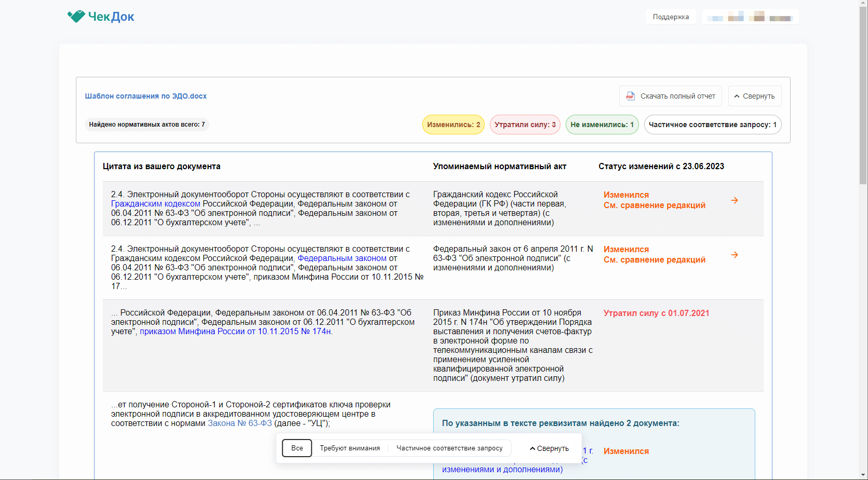The width and height of the screenshot is (868, 480).
Task: Click Скачать полный отчет button
Action: coord(677,96)
